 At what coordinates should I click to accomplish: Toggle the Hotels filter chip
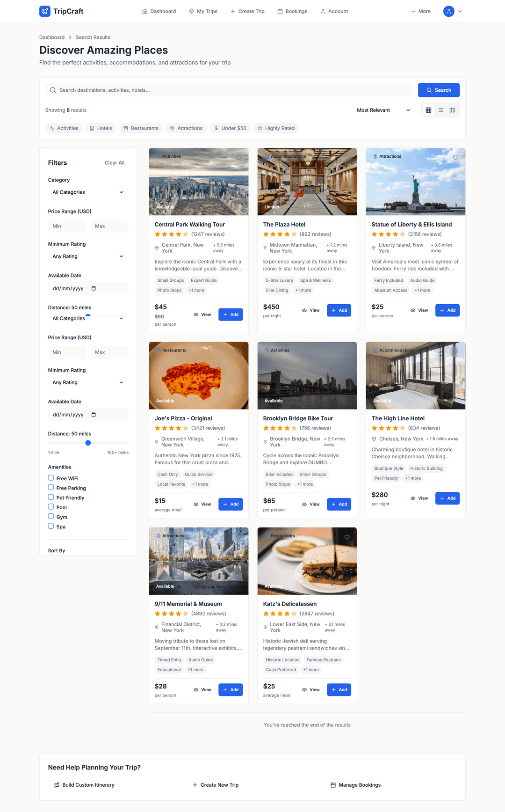[101, 128]
